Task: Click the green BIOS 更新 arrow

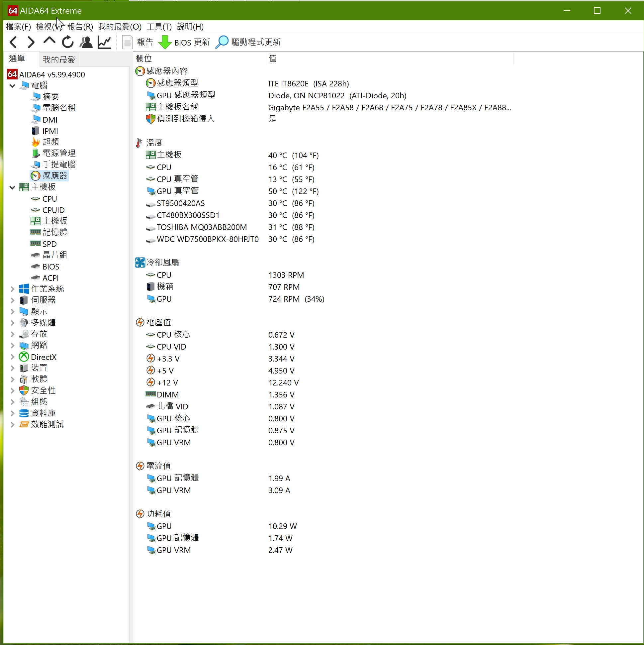Action: (x=165, y=42)
